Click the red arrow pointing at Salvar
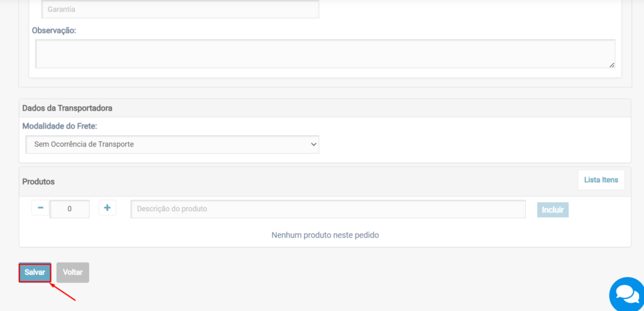The width and height of the screenshot is (644, 311). [64, 292]
